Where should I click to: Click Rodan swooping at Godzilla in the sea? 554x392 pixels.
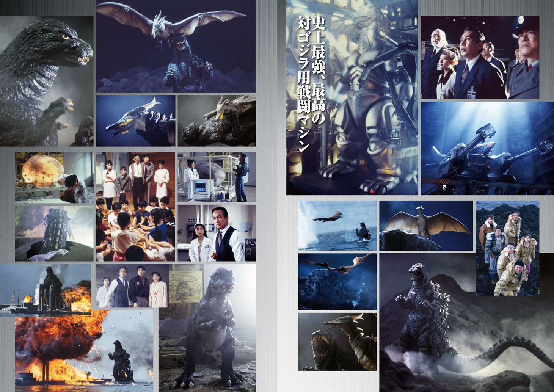(337, 226)
